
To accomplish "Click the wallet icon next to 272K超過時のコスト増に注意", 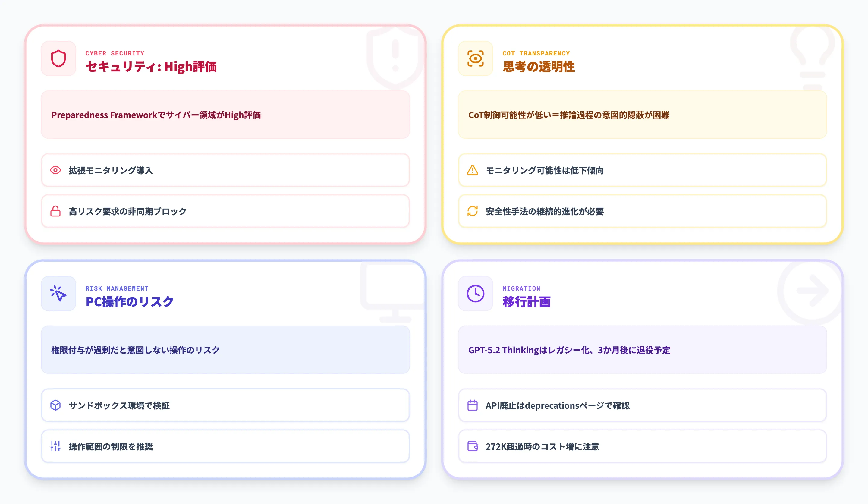I will point(473,446).
